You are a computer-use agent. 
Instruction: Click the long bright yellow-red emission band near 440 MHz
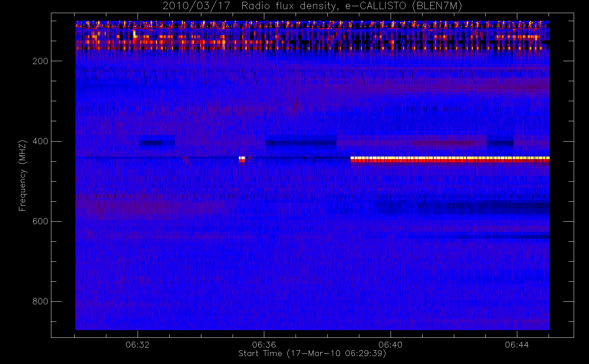click(x=450, y=160)
